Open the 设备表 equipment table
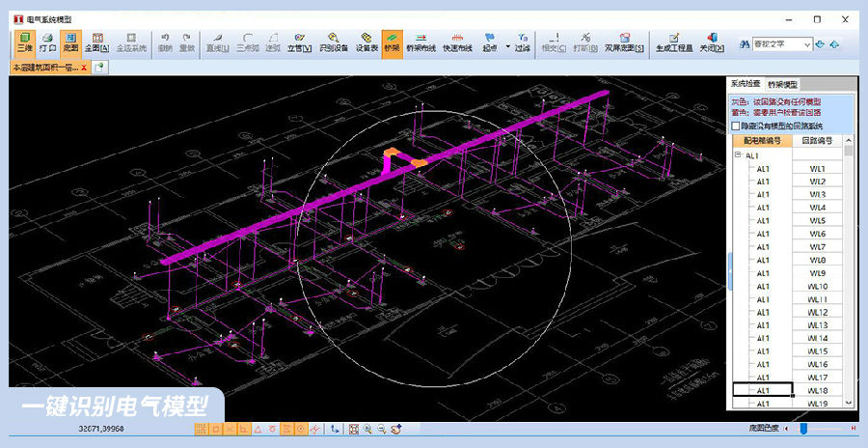 pyautogui.click(x=366, y=42)
